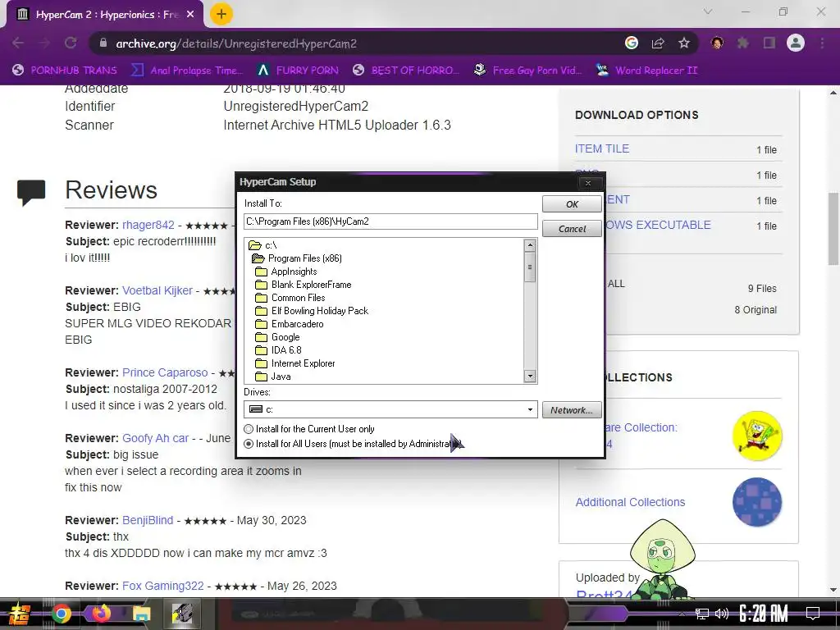Click the site lock icon in address bar
This screenshot has width=840, height=630.
pos(103,43)
